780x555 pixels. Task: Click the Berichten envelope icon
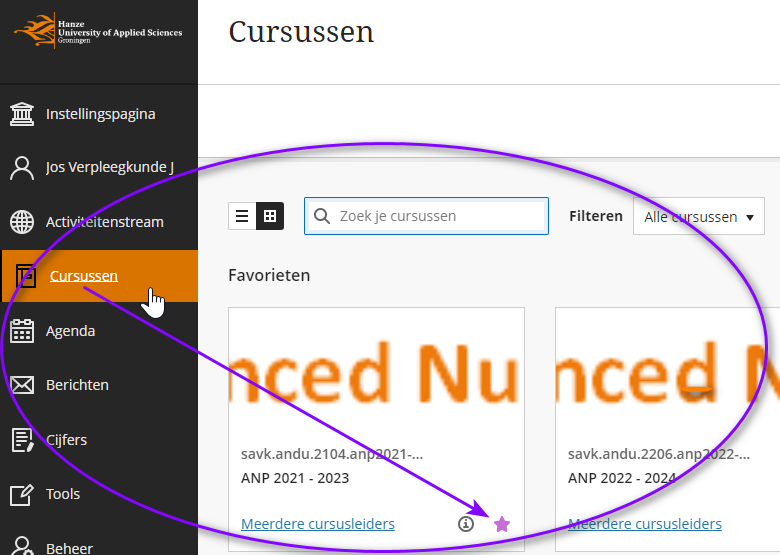pos(22,385)
